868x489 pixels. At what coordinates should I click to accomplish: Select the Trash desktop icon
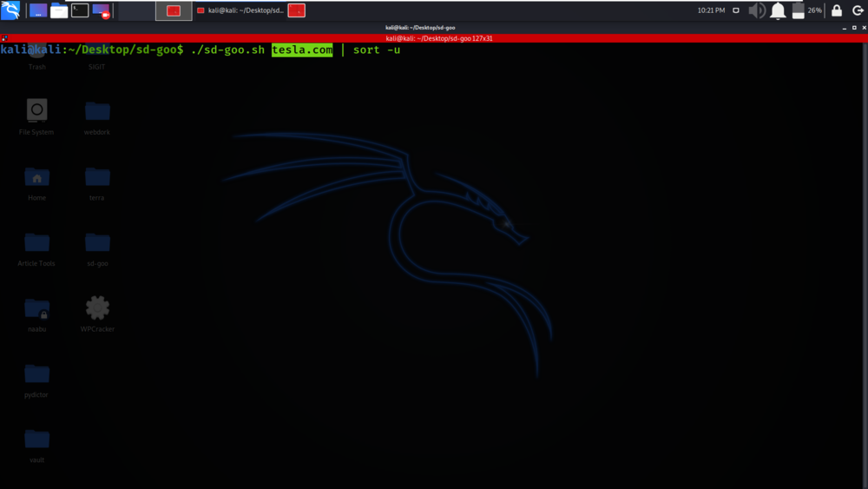pyautogui.click(x=37, y=57)
